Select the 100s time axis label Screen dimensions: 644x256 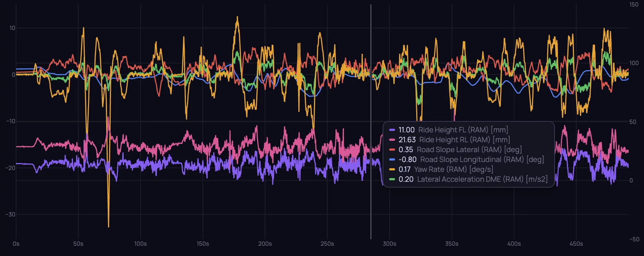[x=141, y=244]
